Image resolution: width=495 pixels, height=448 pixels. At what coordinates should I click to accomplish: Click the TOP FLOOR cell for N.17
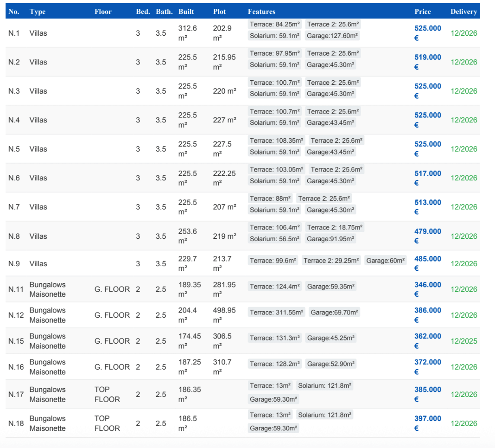[x=107, y=394]
